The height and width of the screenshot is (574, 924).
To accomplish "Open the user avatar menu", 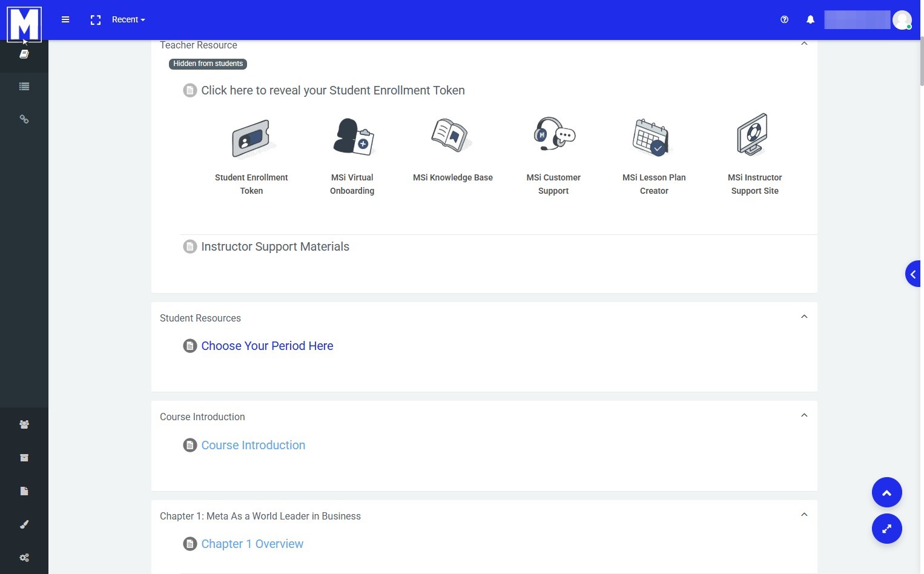I will click(902, 20).
